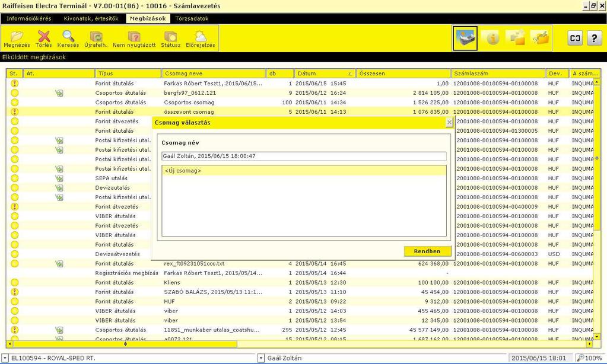This screenshot has width=607, height=364.
Task: Select the Megbízások menu tab
Action: (148, 18)
